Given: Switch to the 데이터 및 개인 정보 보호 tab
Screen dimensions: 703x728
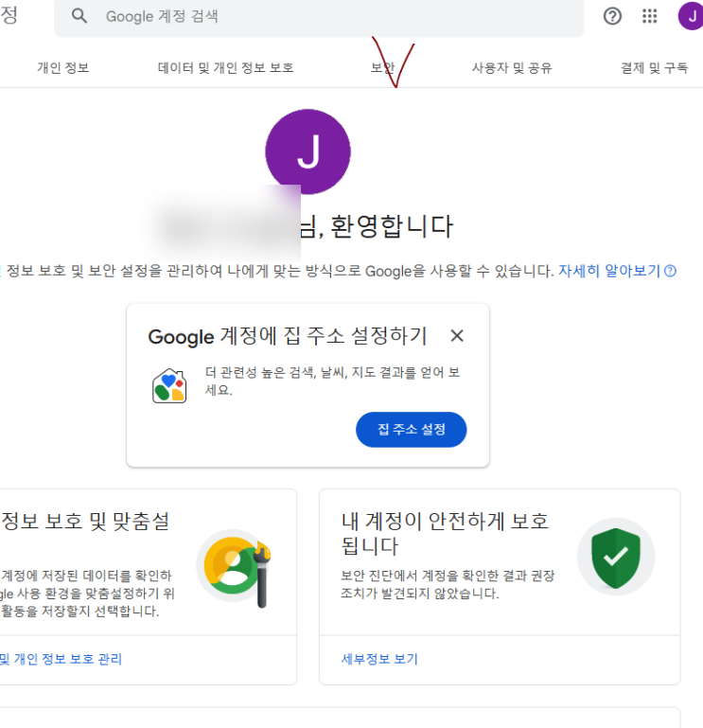Looking at the screenshot, I should pyautogui.click(x=226, y=68).
